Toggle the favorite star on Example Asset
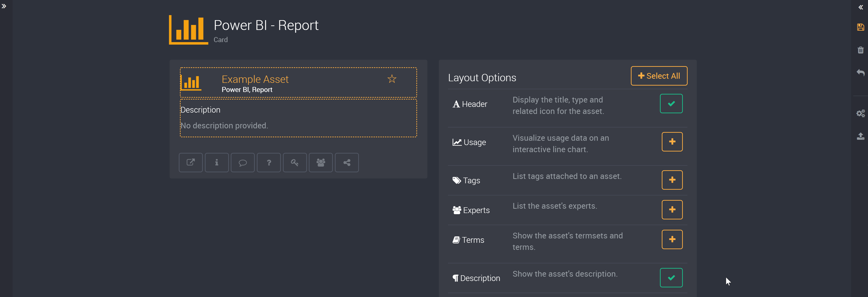The image size is (868, 297). pyautogui.click(x=391, y=79)
